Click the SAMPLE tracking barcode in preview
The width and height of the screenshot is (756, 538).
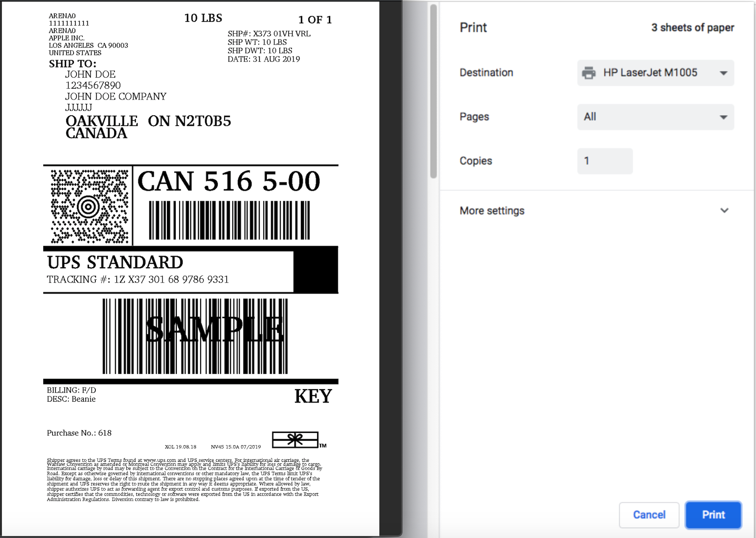coord(195,336)
